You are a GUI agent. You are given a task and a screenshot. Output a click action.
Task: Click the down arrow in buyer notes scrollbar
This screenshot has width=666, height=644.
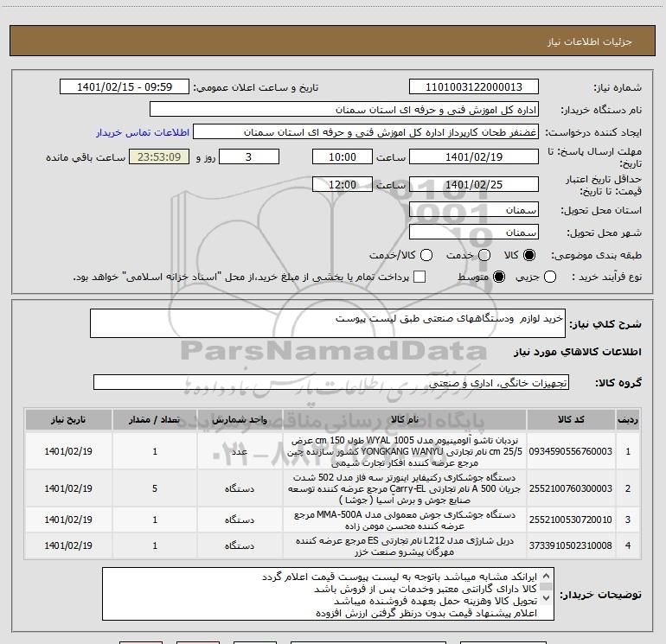point(547,598)
